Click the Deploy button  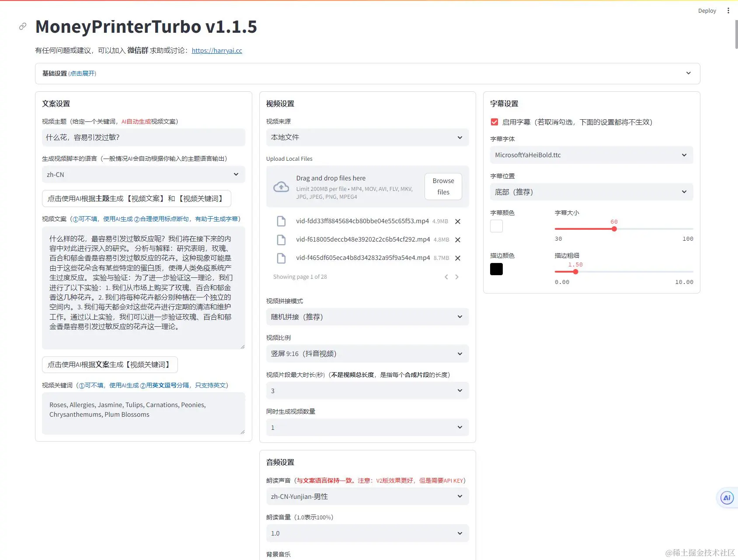[x=707, y=10]
